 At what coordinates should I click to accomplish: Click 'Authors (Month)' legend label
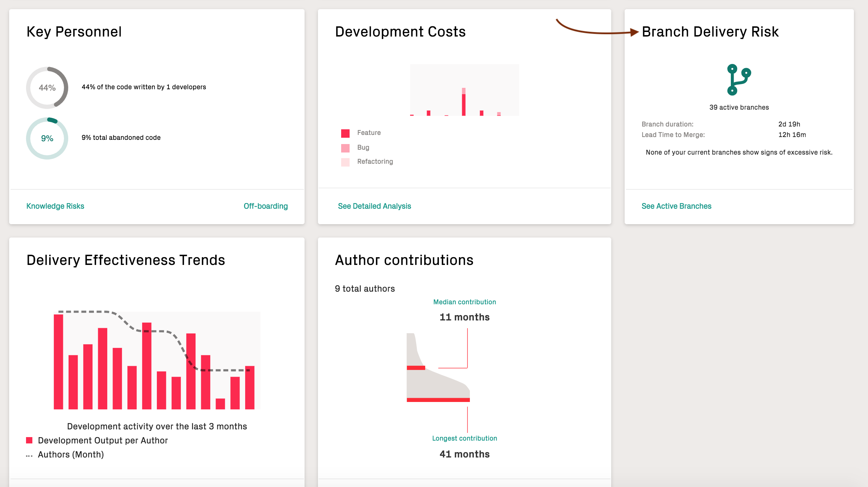point(71,455)
